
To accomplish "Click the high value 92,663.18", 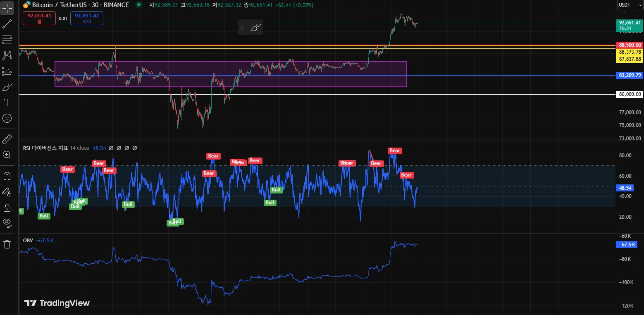I will (x=198, y=5).
